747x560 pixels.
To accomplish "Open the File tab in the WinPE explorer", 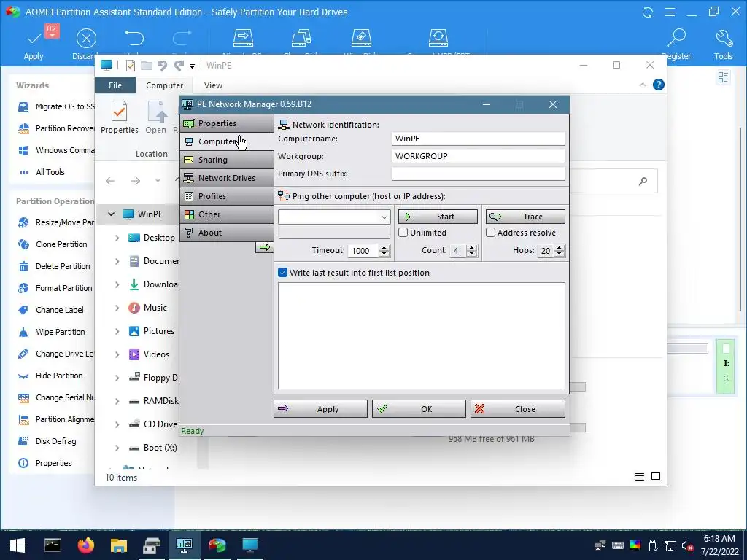I will coord(115,85).
